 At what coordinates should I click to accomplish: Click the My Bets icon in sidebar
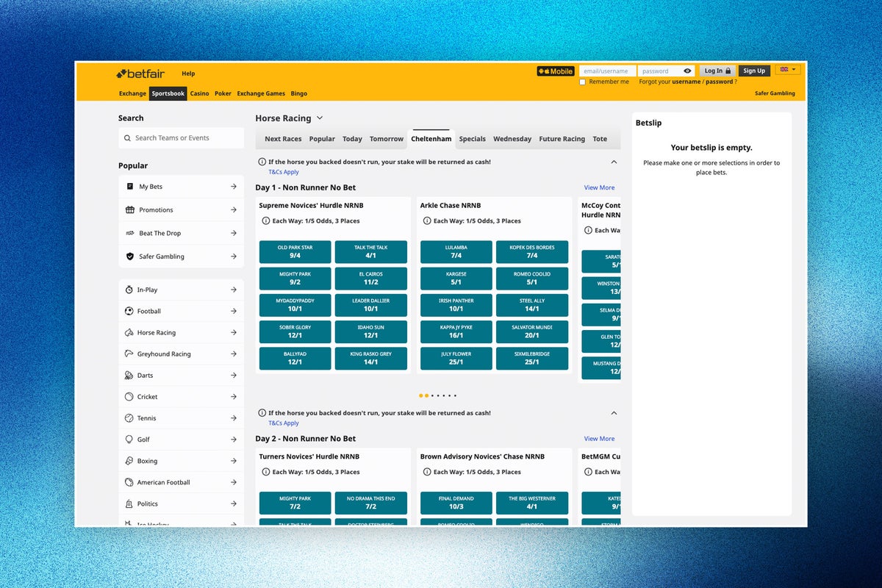pos(130,187)
